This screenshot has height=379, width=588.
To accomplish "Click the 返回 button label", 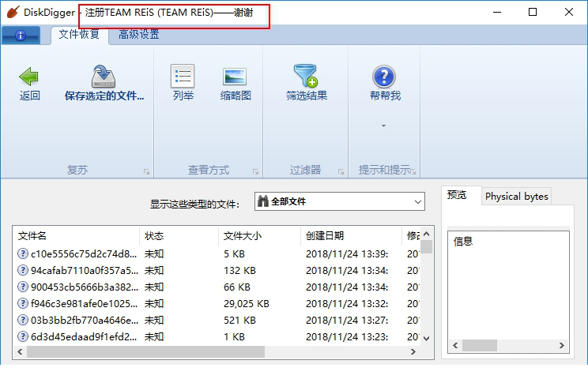I will [x=29, y=96].
